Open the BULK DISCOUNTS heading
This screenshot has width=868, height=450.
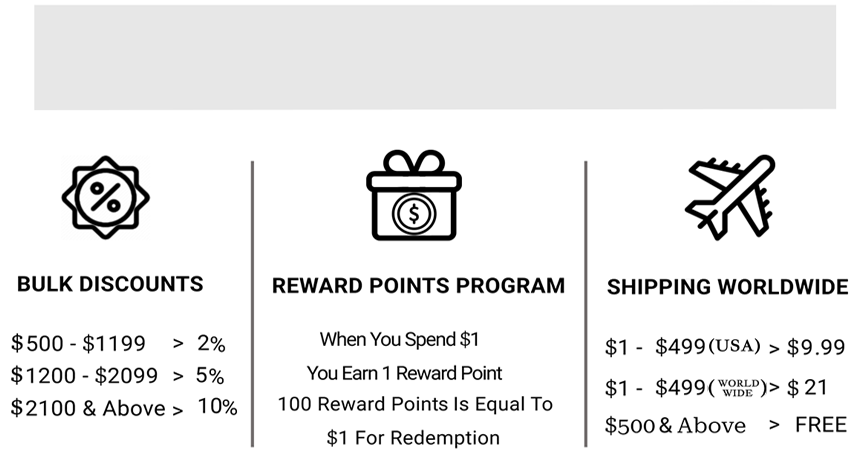coord(110,284)
